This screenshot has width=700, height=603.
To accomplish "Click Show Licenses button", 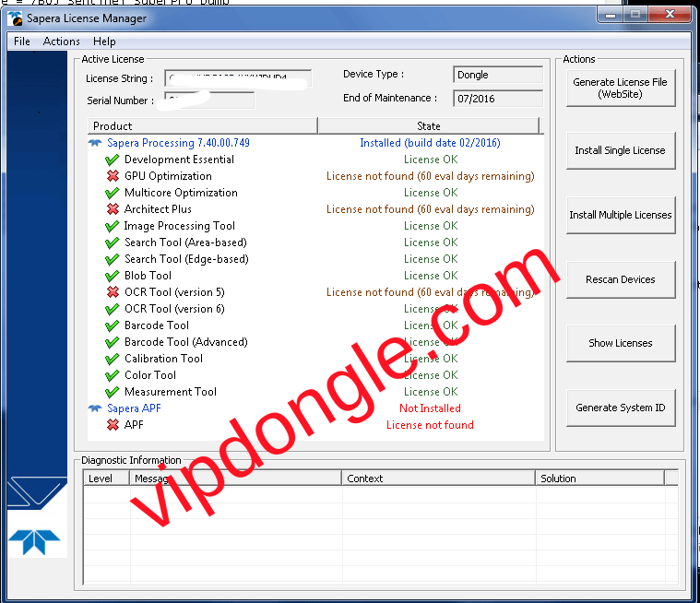I will [621, 343].
